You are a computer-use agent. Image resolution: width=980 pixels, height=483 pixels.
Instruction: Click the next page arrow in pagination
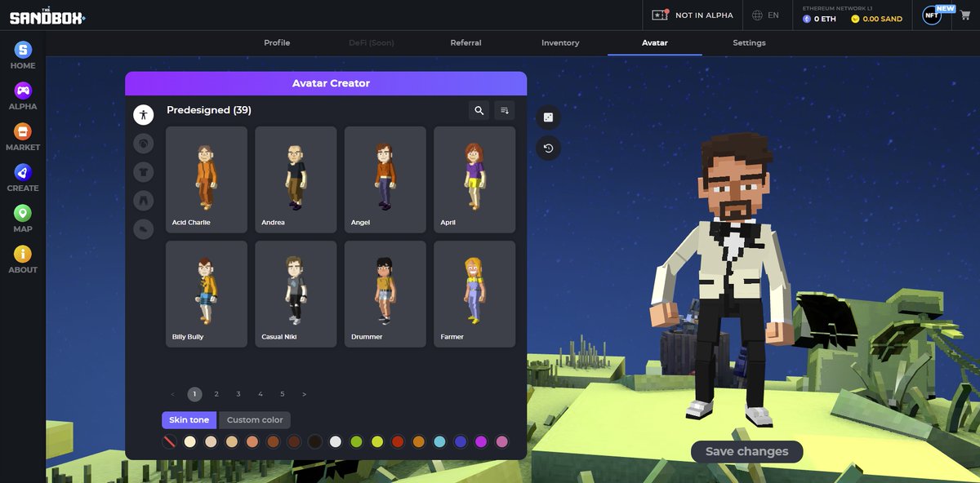pyautogui.click(x=305, y=394)
